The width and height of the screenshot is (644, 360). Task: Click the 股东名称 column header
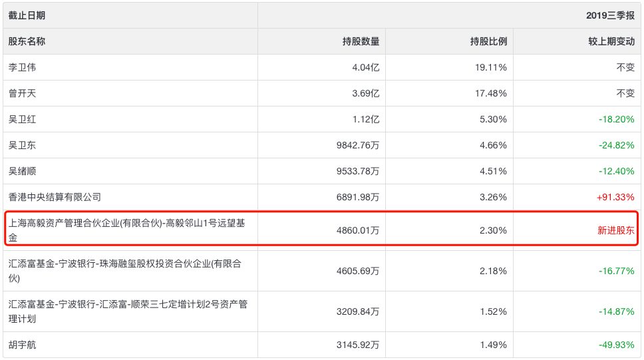tap(27, 41)
